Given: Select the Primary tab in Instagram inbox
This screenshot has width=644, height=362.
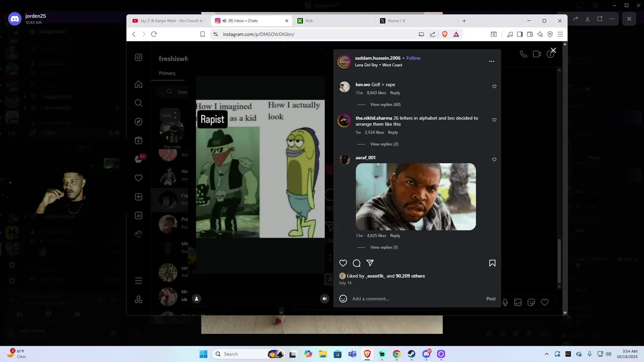Looking at the screenshot, I should coord(167,73).
